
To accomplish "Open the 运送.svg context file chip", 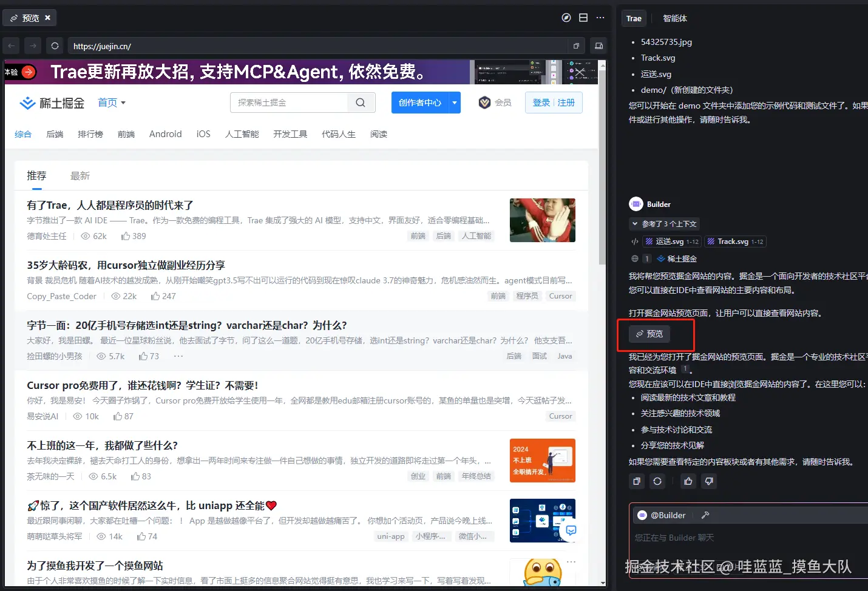I will coord(673,241).
